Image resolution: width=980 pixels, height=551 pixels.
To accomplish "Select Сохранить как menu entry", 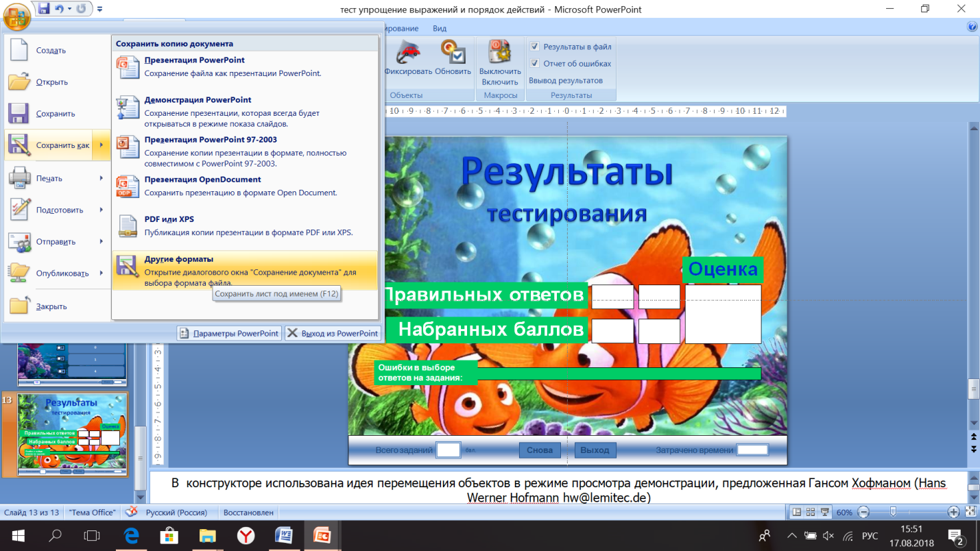I will pos(49,145).
